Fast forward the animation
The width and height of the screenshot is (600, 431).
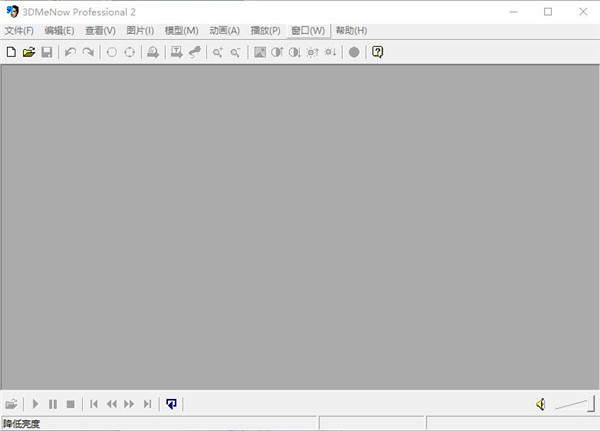[x=129, y=404]
